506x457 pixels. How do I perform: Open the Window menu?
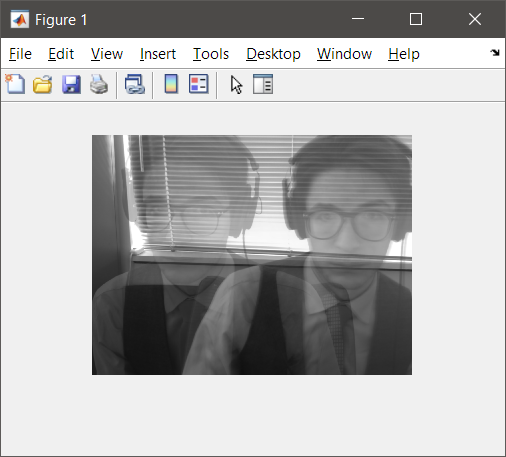point(344,54)
